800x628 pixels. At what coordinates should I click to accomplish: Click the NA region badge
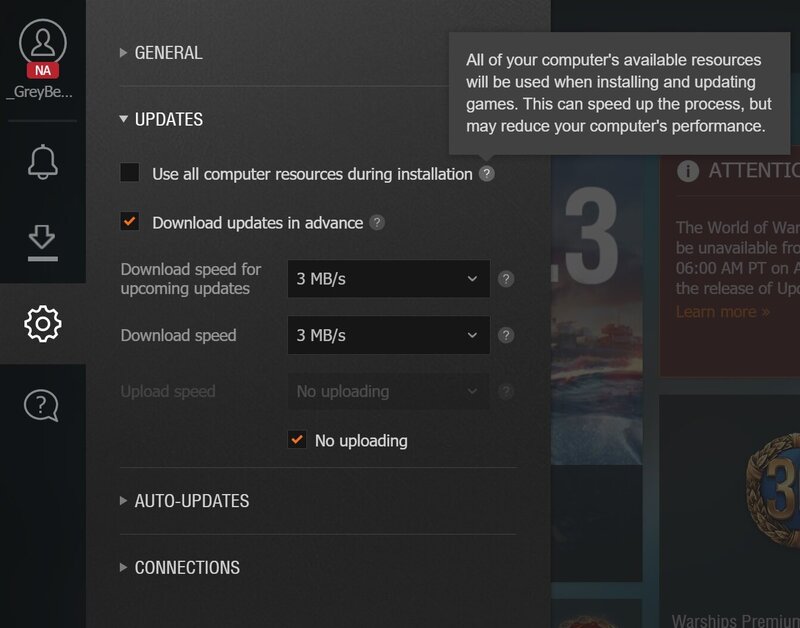point(42,71)
